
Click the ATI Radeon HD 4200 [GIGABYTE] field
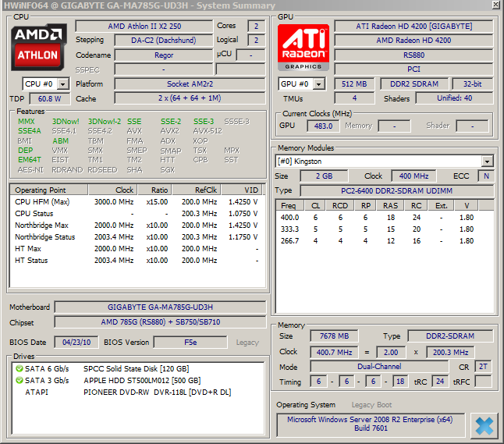(x=413, y=27)
